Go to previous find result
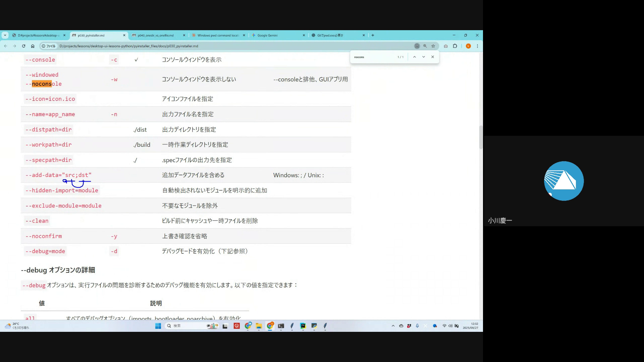 415,57
